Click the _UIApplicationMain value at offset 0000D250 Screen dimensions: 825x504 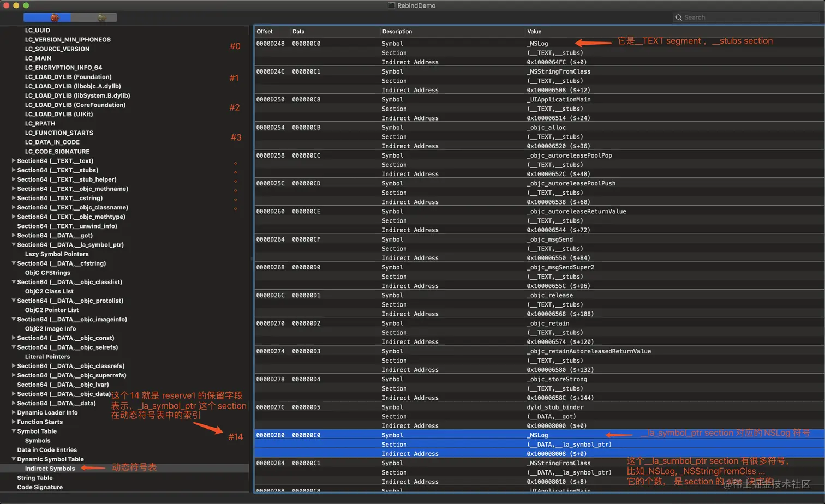tap(559, 99)
